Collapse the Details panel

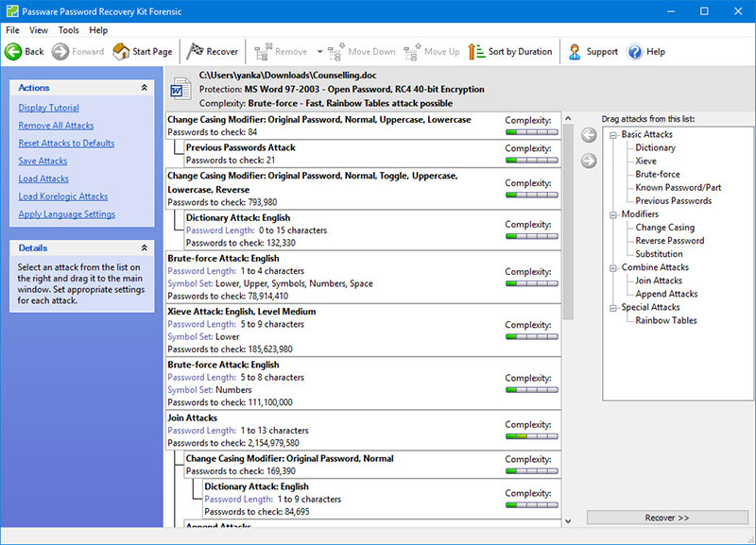[x=145, y=247]
